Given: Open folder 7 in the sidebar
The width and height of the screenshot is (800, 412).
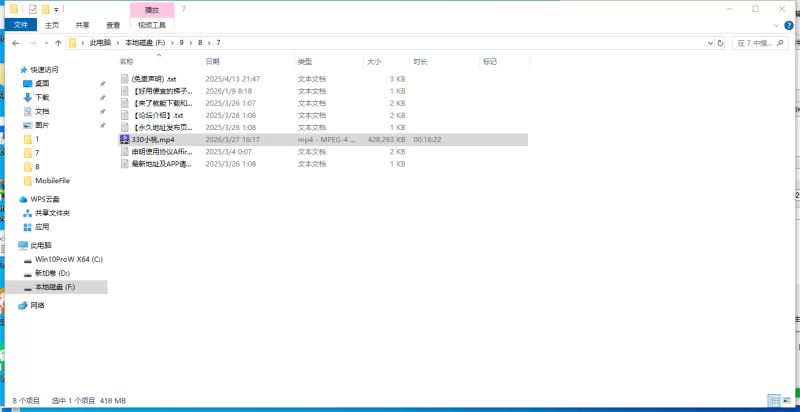Looking at the screenshot, I should [x=37, y=153].
